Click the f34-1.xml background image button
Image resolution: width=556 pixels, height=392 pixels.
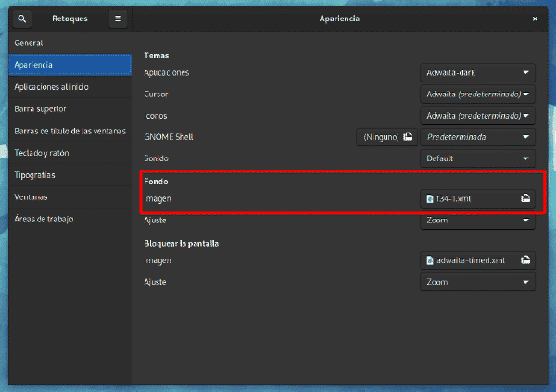pyautogui.click(x=477, y=198)
